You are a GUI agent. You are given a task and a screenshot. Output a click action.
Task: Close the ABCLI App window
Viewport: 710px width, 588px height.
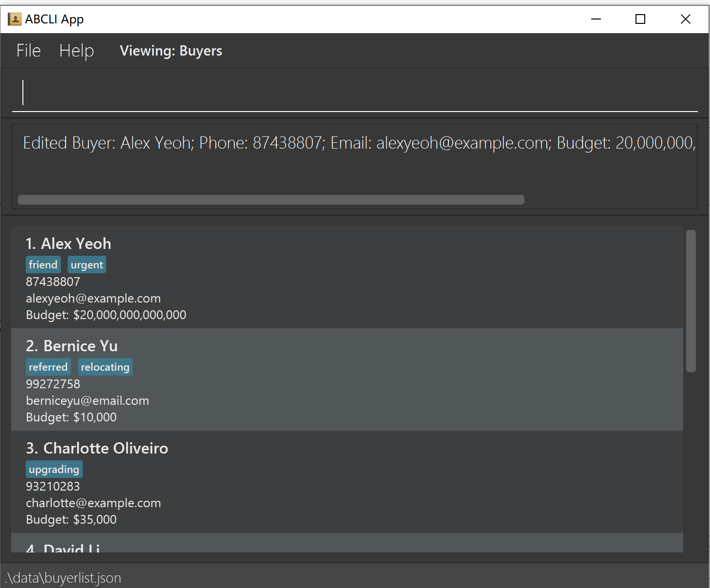pyautogui.click(x=686, y=19)
